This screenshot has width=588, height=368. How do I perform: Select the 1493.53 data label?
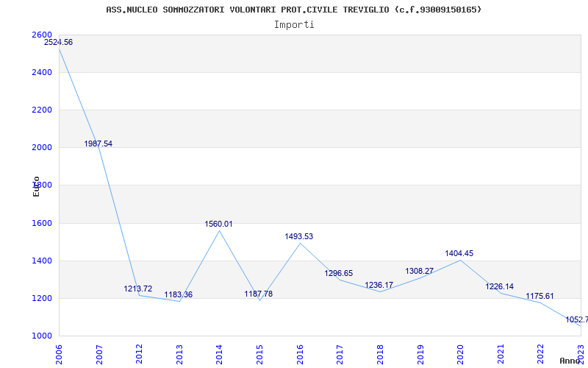pyautogui.click(x=299, y=237)
